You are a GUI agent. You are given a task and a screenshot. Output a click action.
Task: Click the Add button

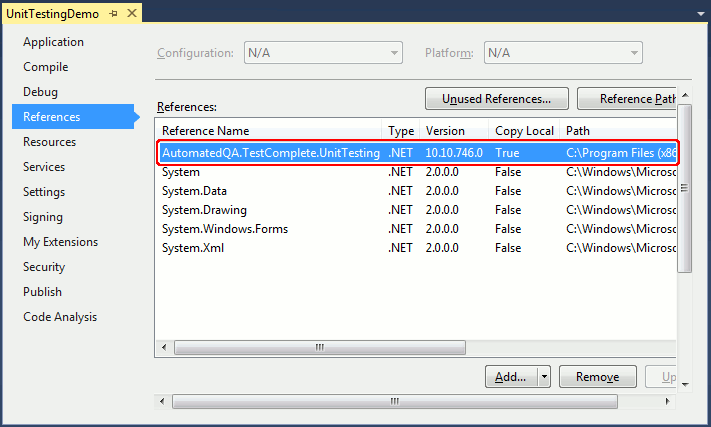[x=511, y=377]
